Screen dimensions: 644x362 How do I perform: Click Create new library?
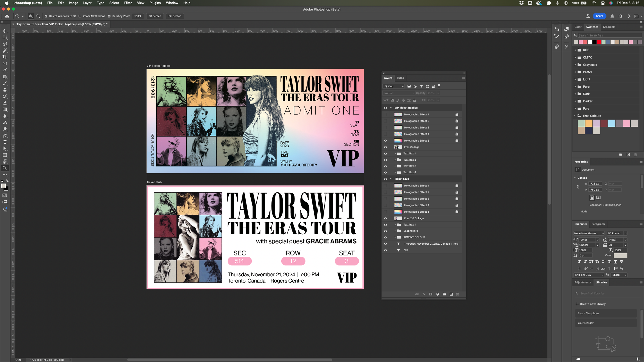click(590, 304)
